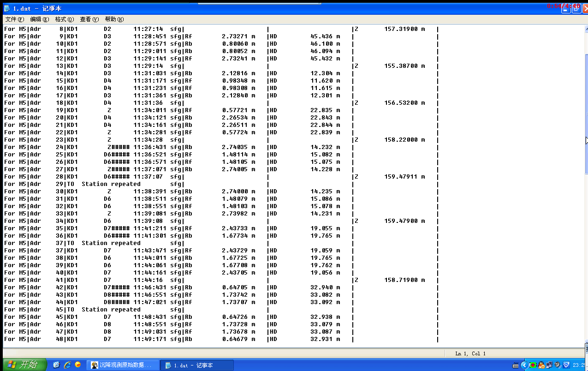Click the Notepad icon in title bar
This screenshot has height=371, width=588.
pos(7,8)
